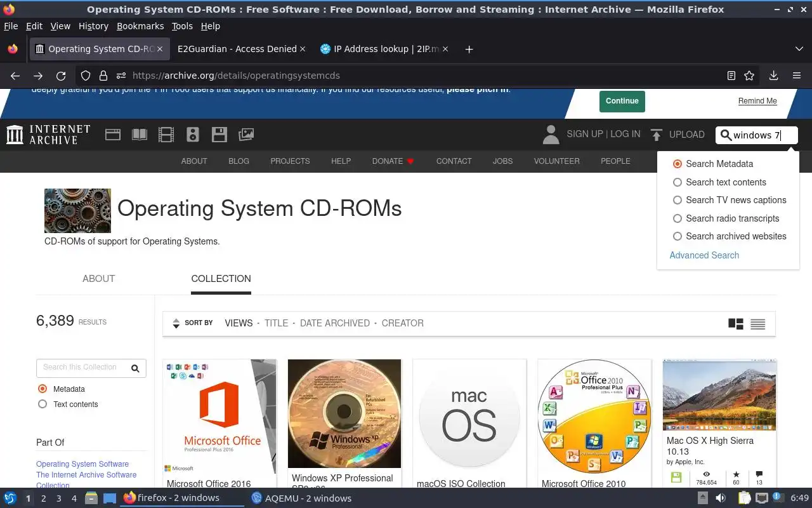Viewport: 812px width, 508px height.
Task: Click the padlock site security icon
Action: point(103,76)
